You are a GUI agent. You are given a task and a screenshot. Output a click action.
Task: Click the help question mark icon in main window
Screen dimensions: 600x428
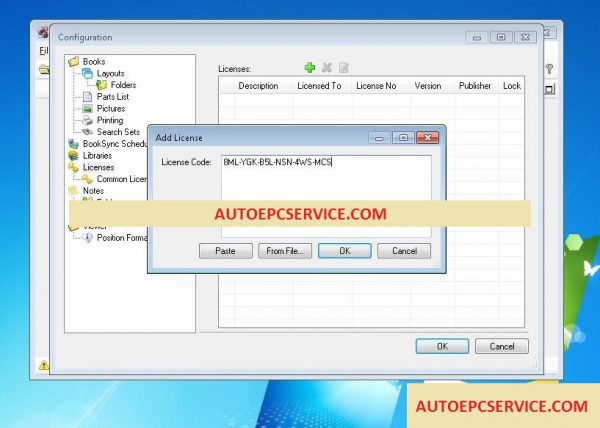(549, 69)
